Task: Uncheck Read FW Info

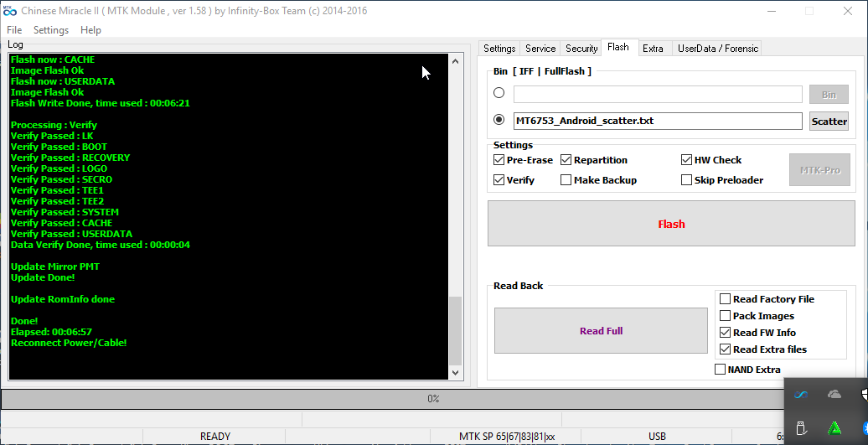Action: pyautogui.click(x=725, y=332)
